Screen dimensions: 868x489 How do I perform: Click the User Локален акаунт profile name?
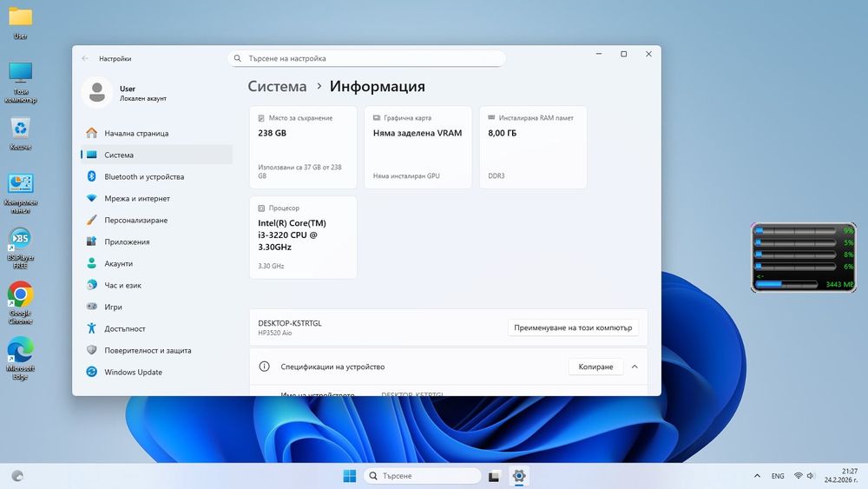pyautogui.click(x=143, y=93)
